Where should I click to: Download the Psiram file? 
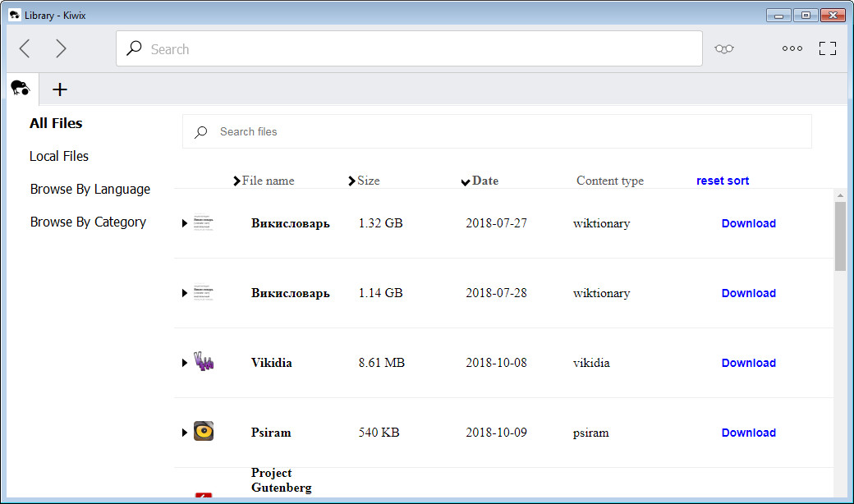coord(748,432)
